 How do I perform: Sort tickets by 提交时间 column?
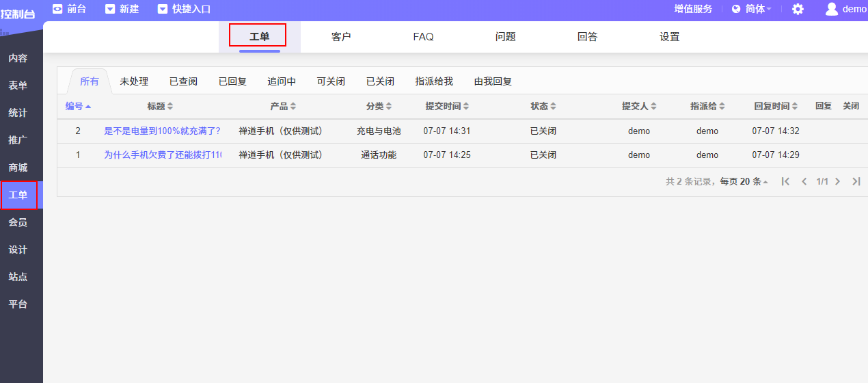pyautogui.click(x=447, y=106)
